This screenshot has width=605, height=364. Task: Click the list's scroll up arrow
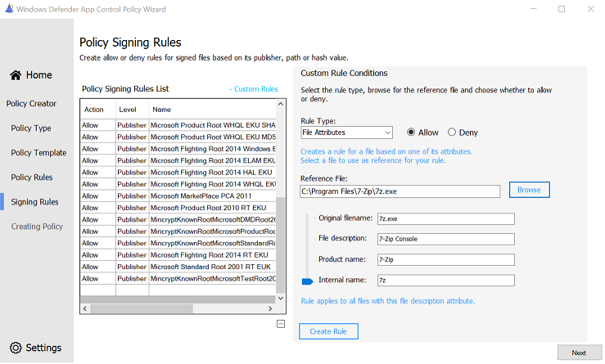tap(281, 105)
